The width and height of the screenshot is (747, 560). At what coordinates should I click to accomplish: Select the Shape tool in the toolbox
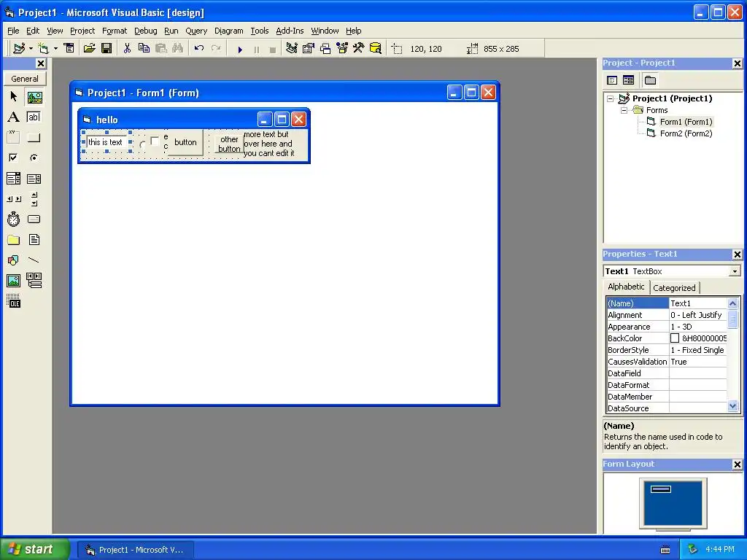coord(13,260)
